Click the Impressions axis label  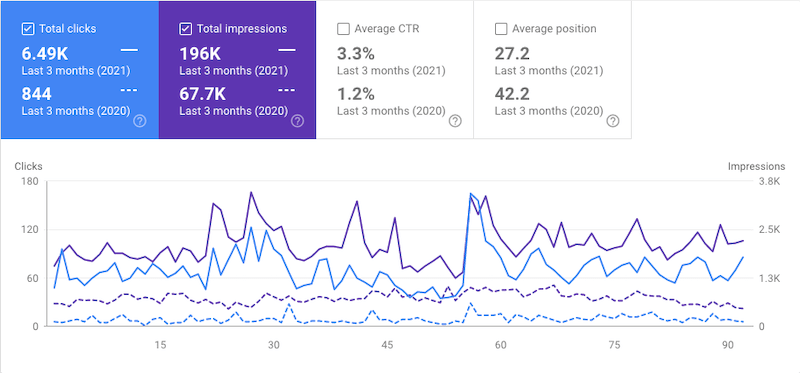pyautogui.click(x=757, y=166)
